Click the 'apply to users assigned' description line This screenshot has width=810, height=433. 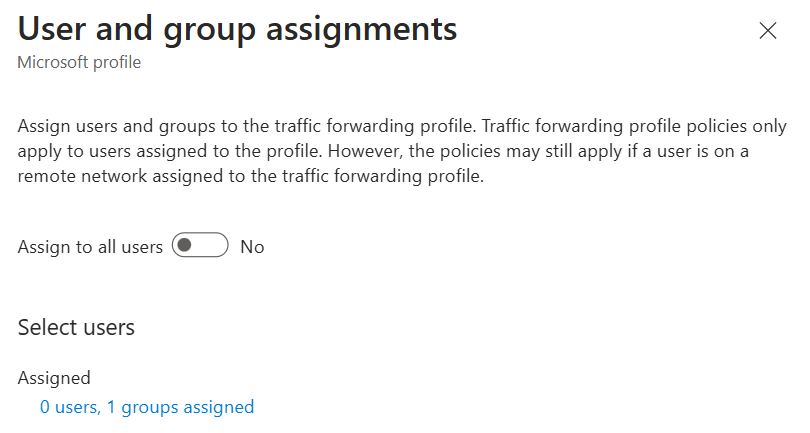(383, 151)
